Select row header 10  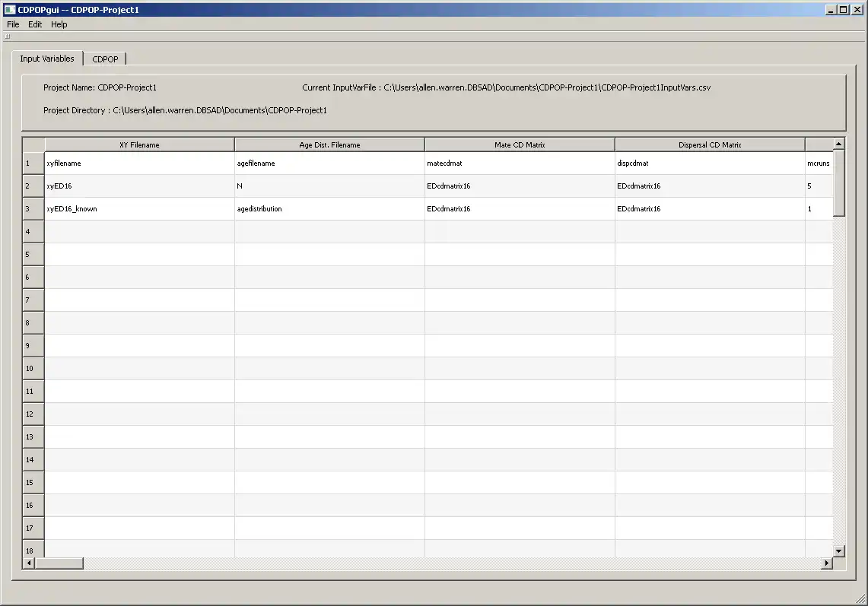click(33, 369)
